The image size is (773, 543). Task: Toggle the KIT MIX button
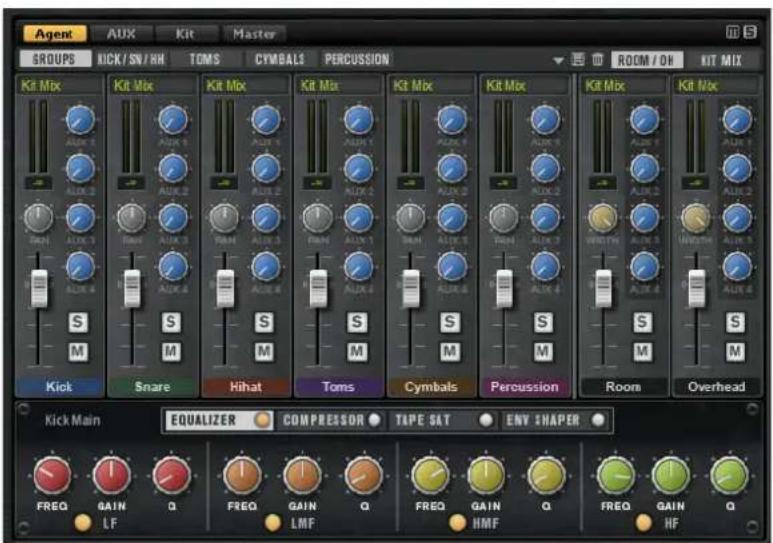pyautogui.click(x=721, y=60)
